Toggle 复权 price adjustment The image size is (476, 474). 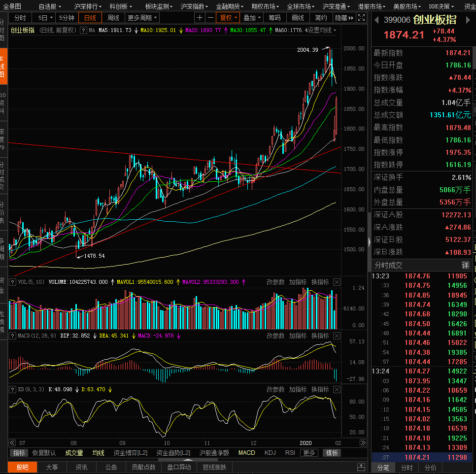tap(228, 18)
